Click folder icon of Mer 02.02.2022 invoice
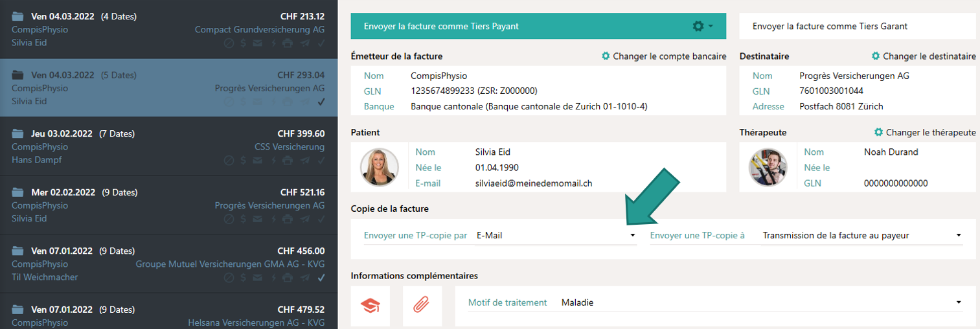The width and height of the screenshot is (980, 329). pyautogui.click(x=18, y=192)
